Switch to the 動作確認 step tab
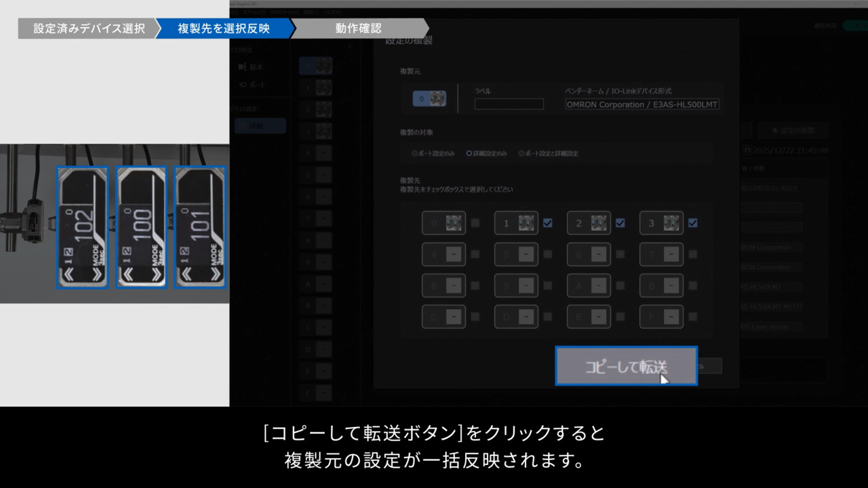Screen dimensions: 868x488 tap(358, 28)
